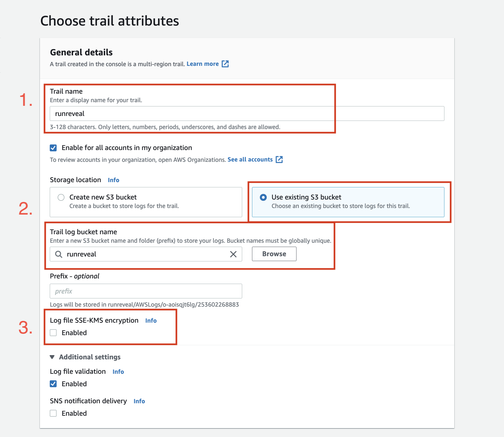504x437 pixels.
Task: Collapse the Additional settings section
Action: (x=52, y=357)
